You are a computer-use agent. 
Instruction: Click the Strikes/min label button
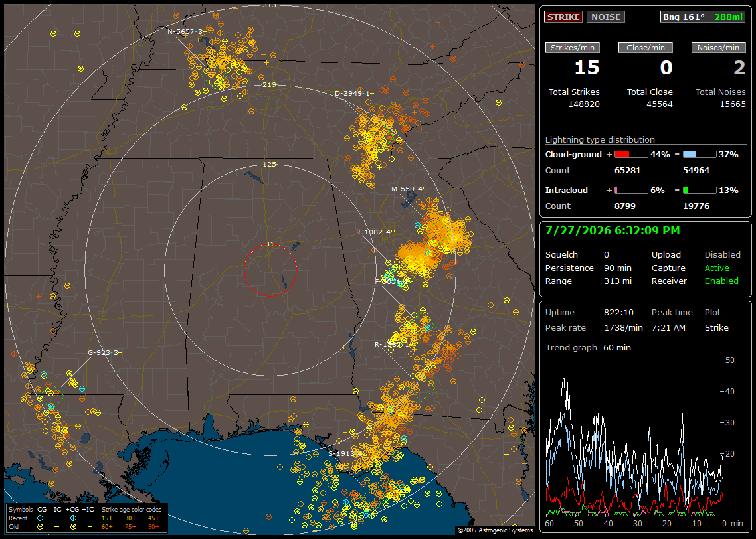tap(572, 48)
